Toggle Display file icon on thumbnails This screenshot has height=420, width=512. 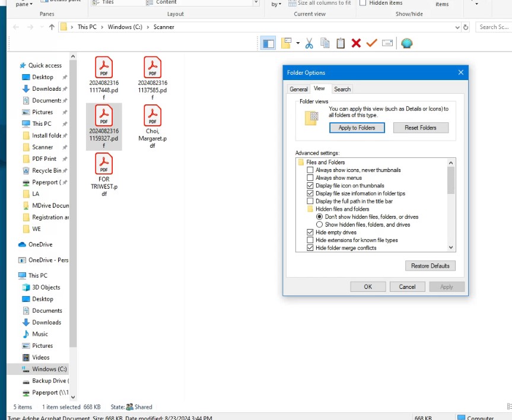click(310, 186)
